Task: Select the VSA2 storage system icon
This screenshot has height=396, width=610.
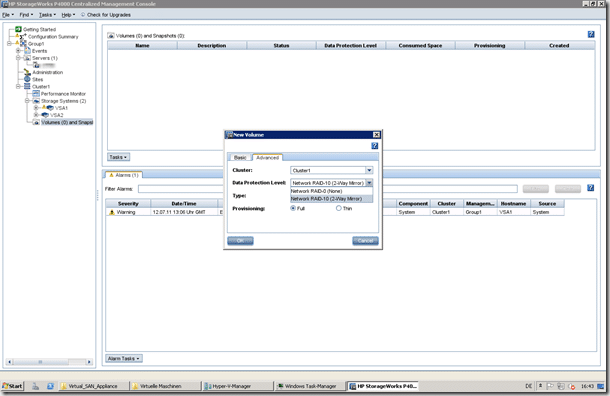Action: [x=45, y=115]
